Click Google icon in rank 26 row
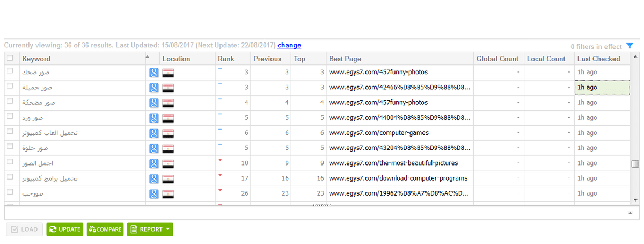 coord(153,193)
